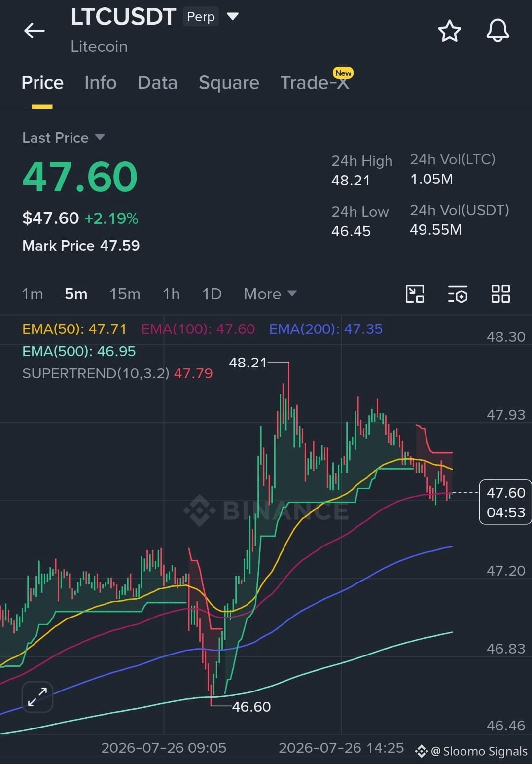Select the 1D timeframe
The height and width of the screenshot is (764, 532).
(212, 294)
